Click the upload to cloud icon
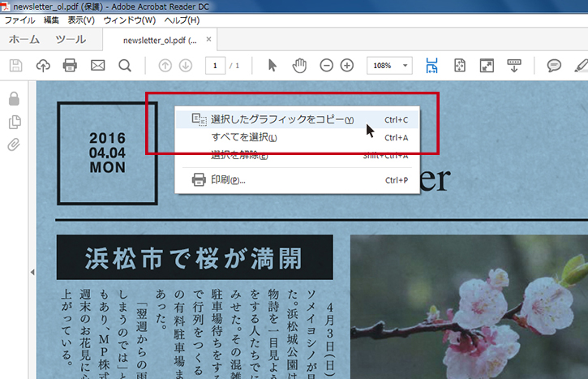The height and width of the screenshot is (379, 588). pos(43,65)
